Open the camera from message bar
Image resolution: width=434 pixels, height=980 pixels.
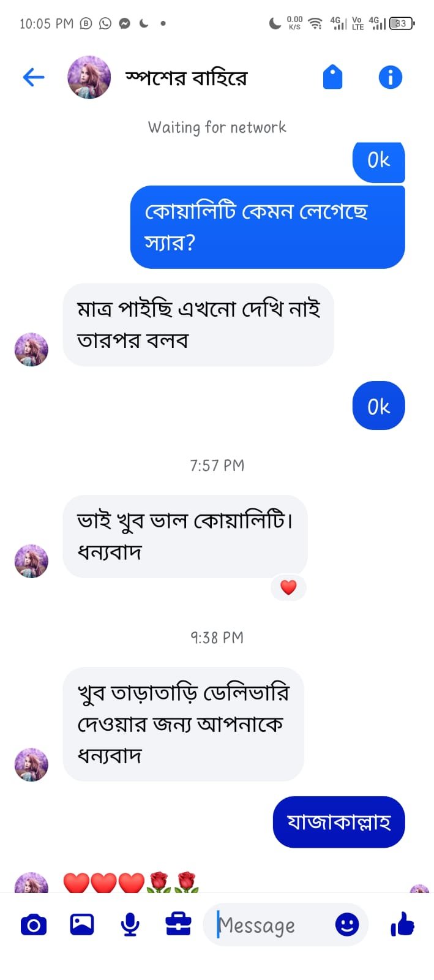[34, 924]
